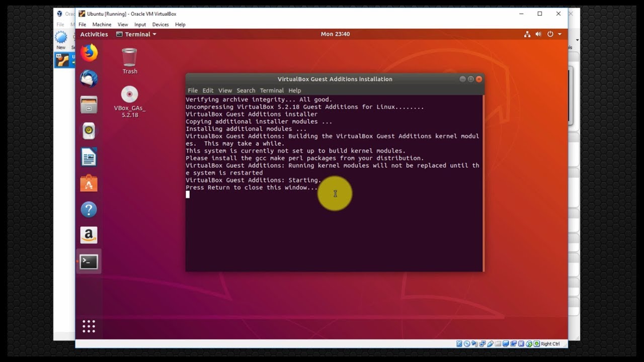Click video capture status bar icon
This screenshot has width=644, height=362.
[513, 344]
